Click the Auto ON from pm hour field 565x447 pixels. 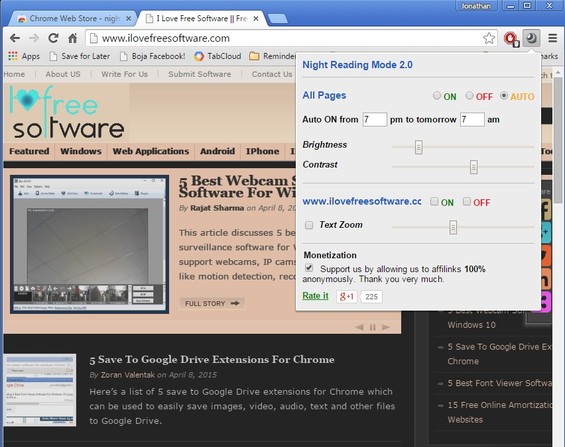374,119
